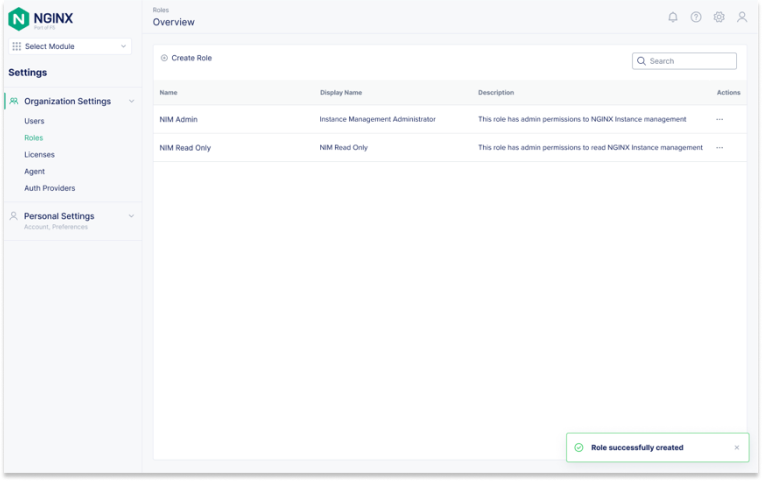Click the Select Module grid icon
Image resolution: width=762 pixels, height=481 pixels.
tap(17, 46)
